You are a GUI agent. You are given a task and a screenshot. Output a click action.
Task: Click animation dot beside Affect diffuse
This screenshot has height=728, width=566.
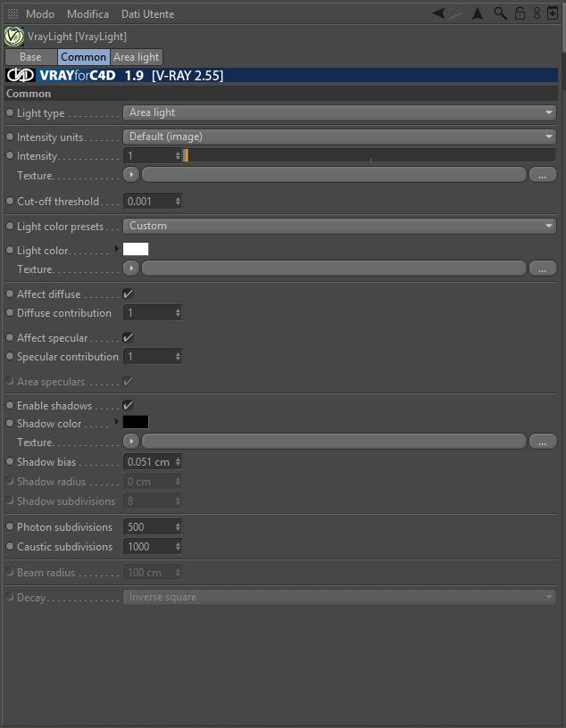coord(10,294)
